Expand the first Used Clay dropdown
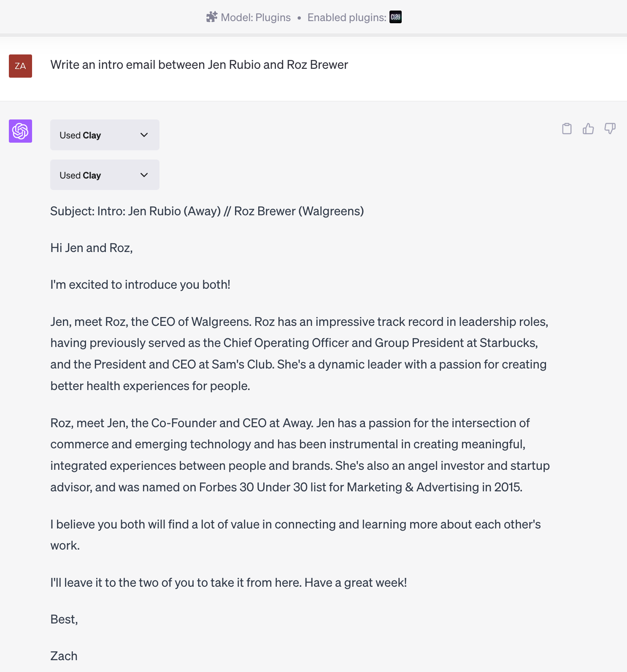 click(x=105, y=135)
